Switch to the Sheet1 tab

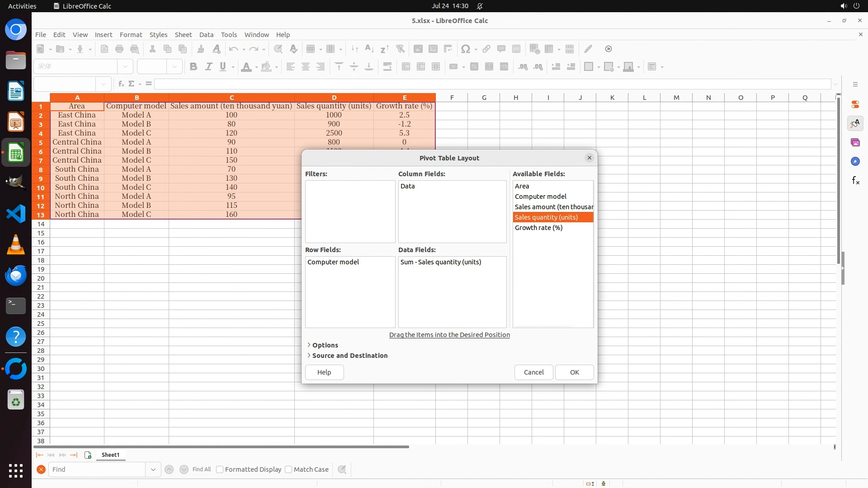click(x=110, y=455)
